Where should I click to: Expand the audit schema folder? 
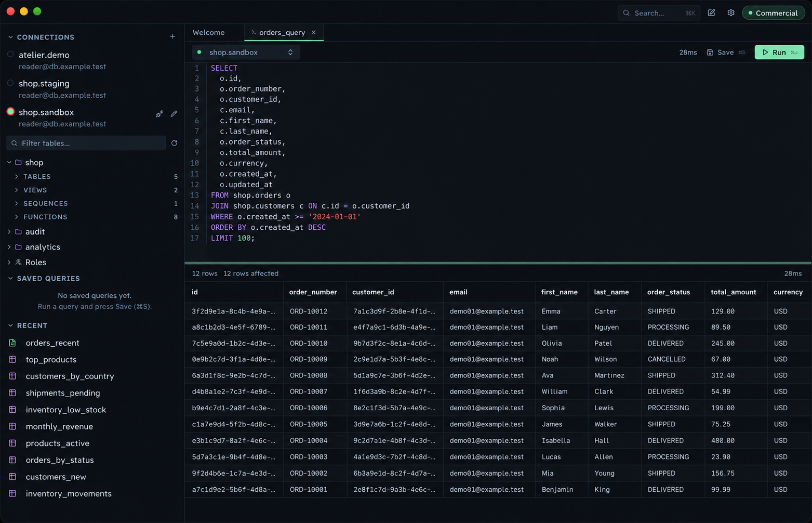[x=9, y=232]
